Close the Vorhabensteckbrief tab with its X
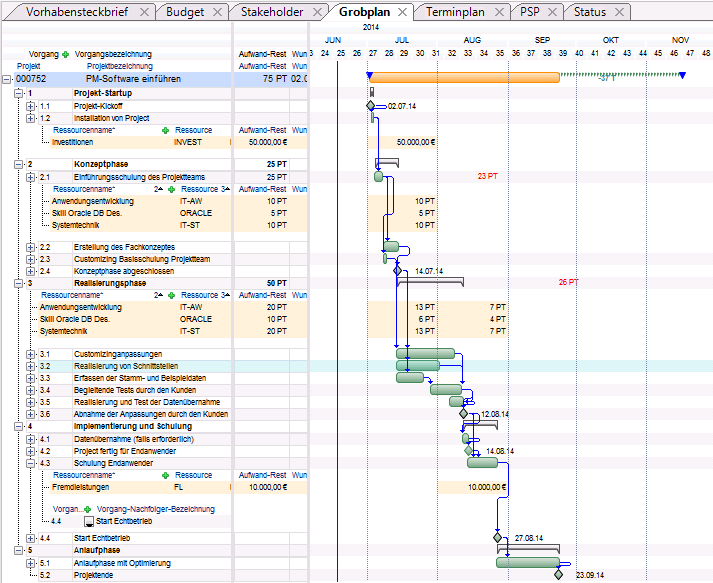The image size is (713, 583). click(144, 12)
